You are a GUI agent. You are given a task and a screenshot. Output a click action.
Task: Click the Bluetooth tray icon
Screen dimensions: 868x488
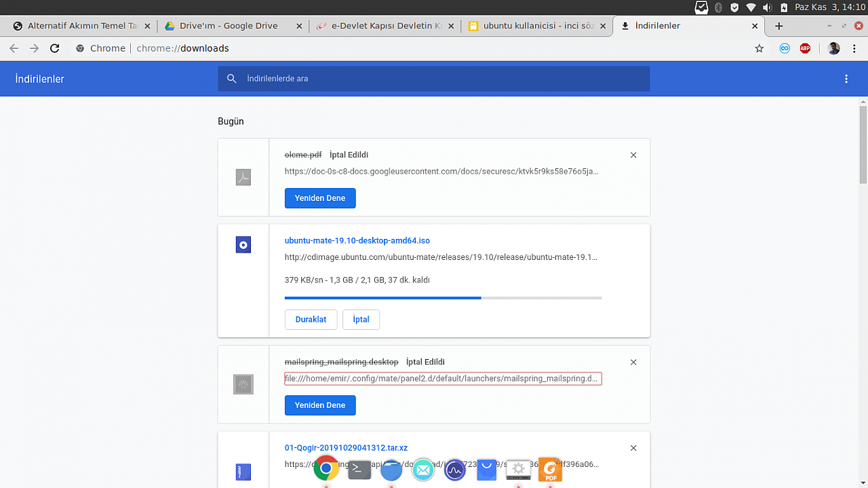[x=719, y=7]
